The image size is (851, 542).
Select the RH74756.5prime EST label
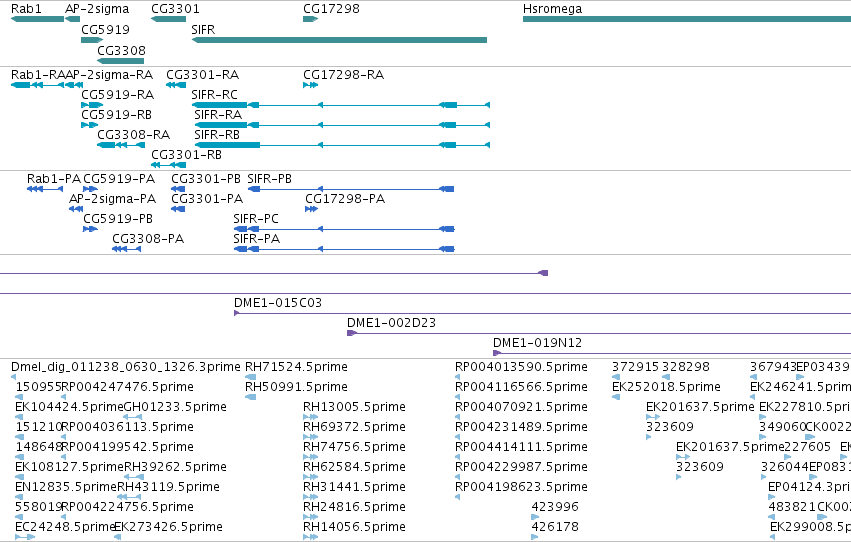354,447
